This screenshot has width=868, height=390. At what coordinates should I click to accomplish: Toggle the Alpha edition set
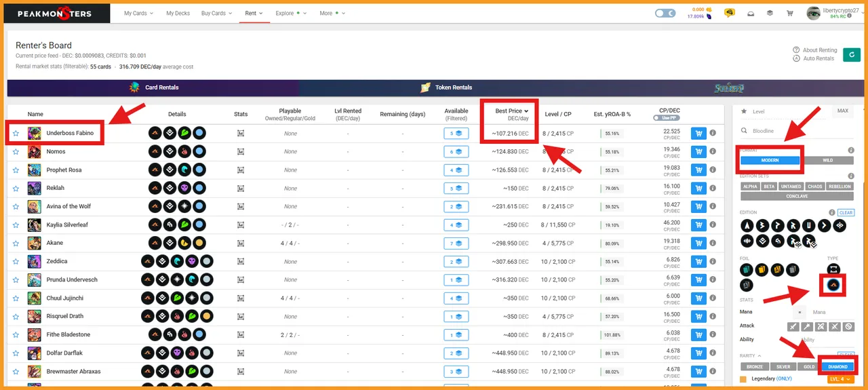pos(750,186)
